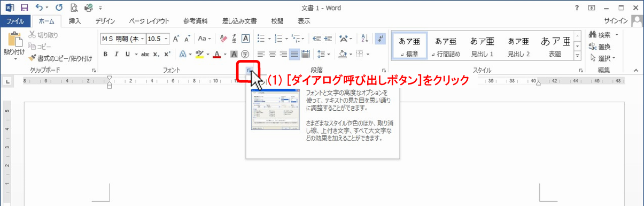Apply yellow text highlight color

coord(199,54)
